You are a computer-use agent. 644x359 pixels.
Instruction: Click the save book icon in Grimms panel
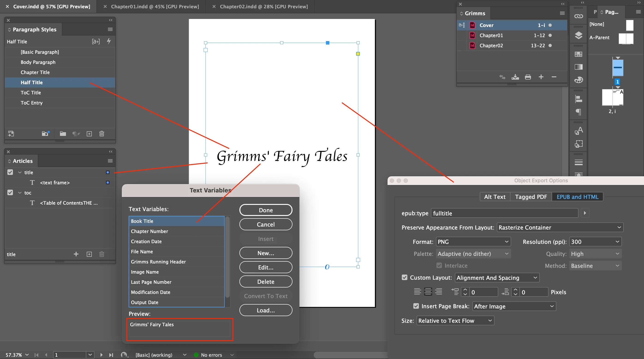[x=515, y=77]
